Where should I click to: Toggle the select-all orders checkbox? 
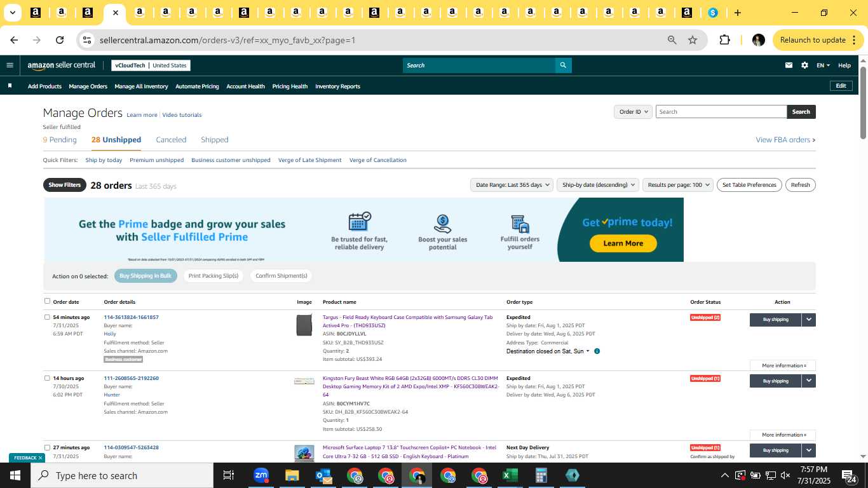(x=47, y=301)
